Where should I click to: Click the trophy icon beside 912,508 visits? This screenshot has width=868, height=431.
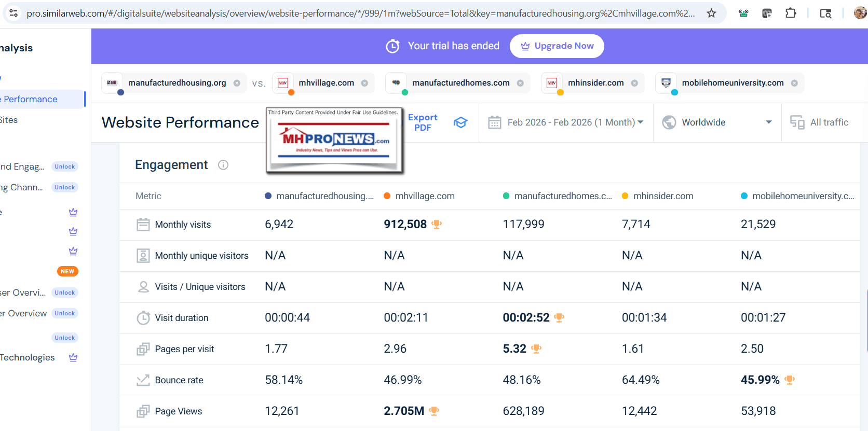coord(437,225)
